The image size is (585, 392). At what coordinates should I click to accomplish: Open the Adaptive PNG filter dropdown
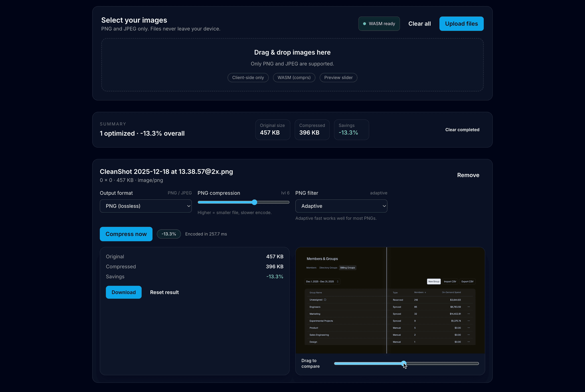(x=341, y=206)
